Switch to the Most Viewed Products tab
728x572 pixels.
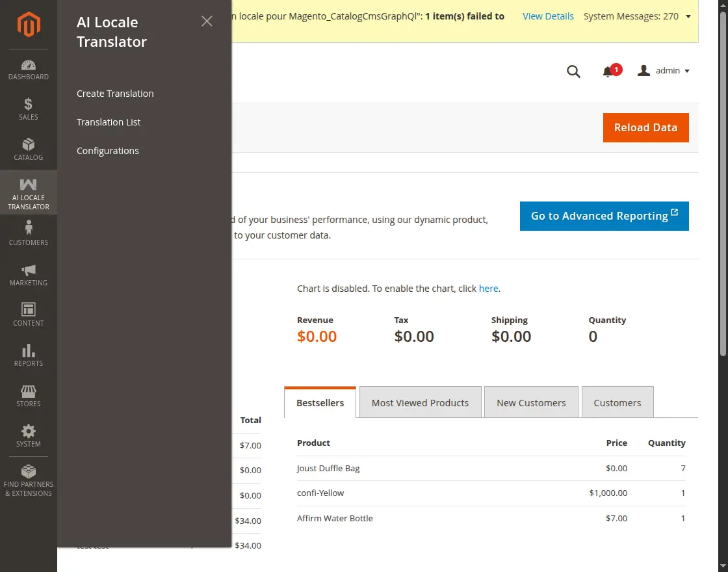pyautogui.click(x=420, y=403)
